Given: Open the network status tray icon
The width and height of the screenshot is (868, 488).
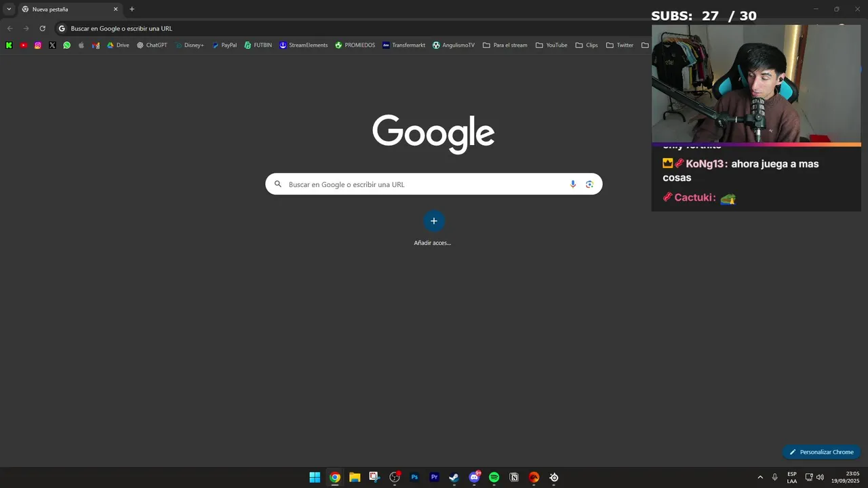Looking at the screenshot, I should click(809, 477).
